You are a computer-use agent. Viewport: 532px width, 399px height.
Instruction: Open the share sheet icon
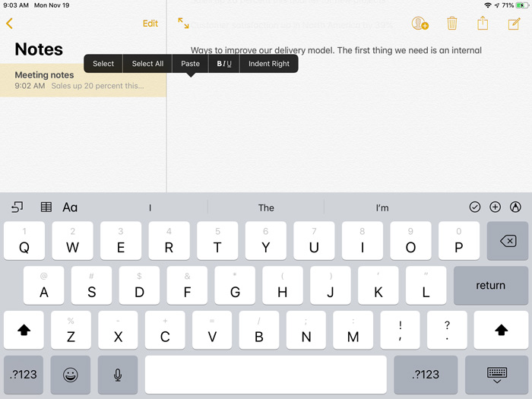tap(483, 24)
